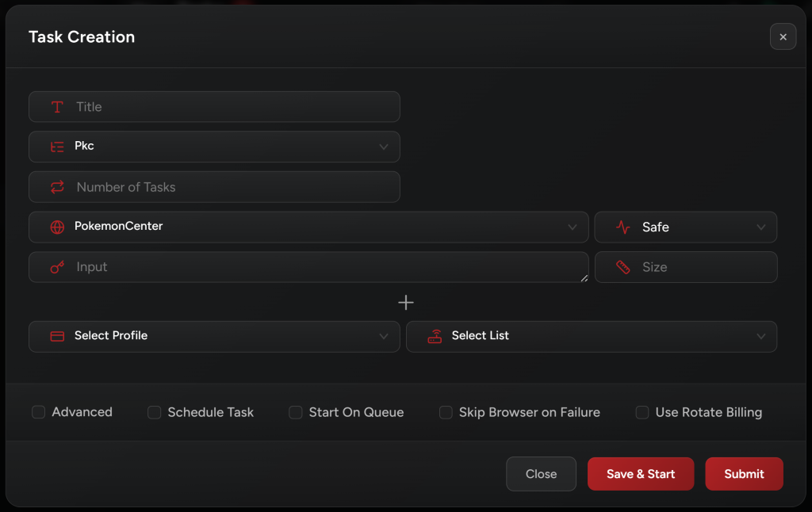Click the ruler icon in Size field
The width and height of the screenshot is (812, 512).
623,267
